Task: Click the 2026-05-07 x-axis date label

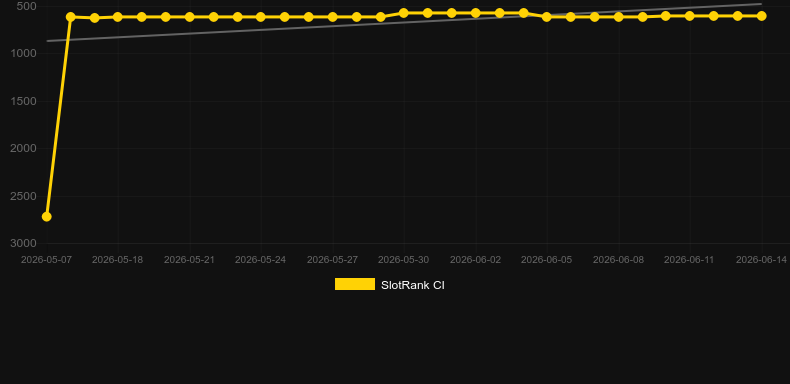Action: (x=46, y=260)
